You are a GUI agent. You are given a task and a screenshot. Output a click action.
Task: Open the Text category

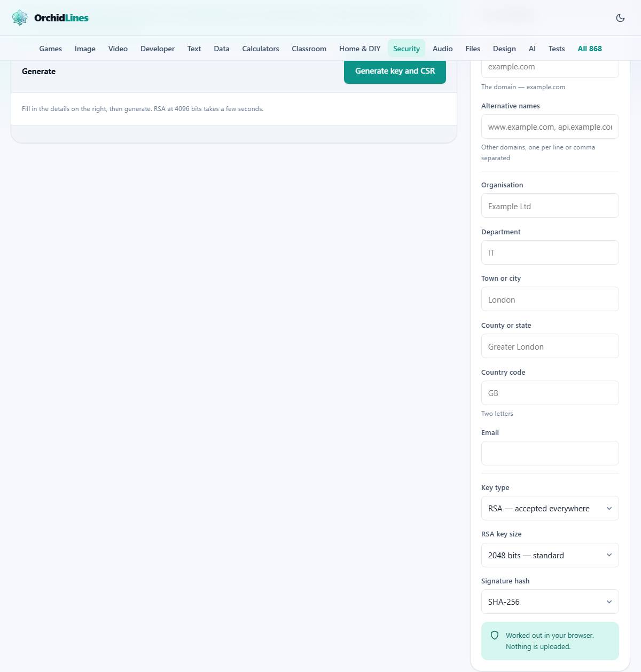click(x=194, y=49)
